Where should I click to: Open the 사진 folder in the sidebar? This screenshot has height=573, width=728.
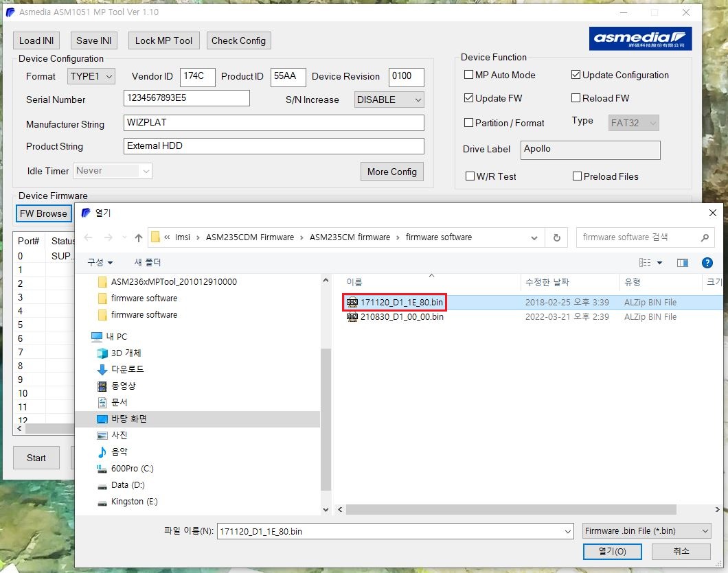[112, 435]
